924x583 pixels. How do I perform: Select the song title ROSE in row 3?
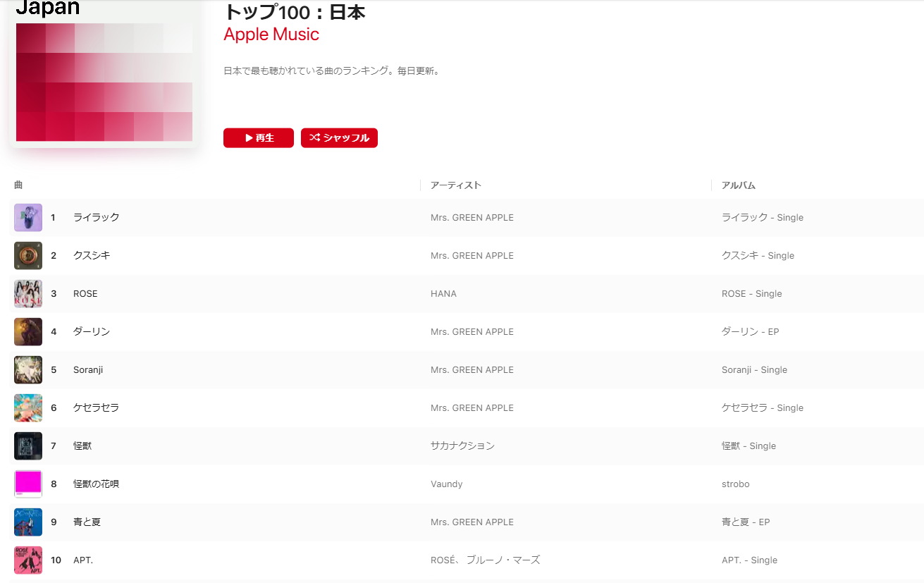[85, 294]
